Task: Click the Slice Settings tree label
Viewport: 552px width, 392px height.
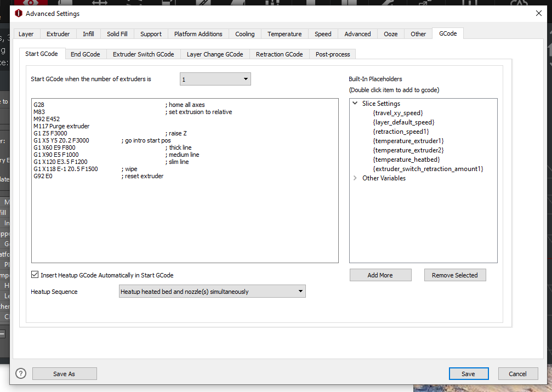Action: point(382,103)
